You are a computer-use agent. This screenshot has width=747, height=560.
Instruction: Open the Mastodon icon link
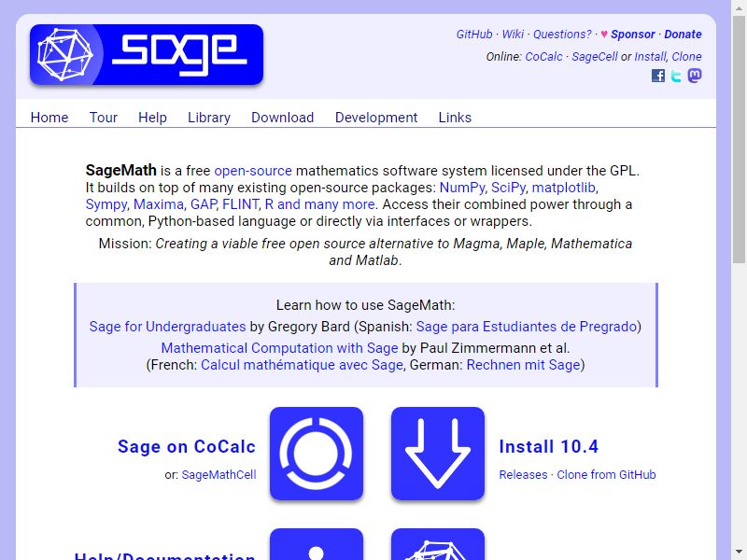tap(695, 76)
